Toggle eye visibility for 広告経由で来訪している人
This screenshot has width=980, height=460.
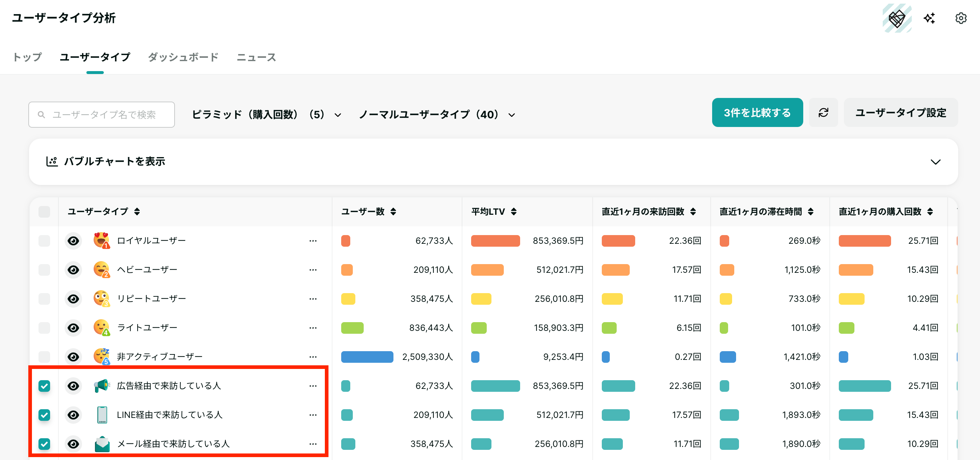[73, 386]
